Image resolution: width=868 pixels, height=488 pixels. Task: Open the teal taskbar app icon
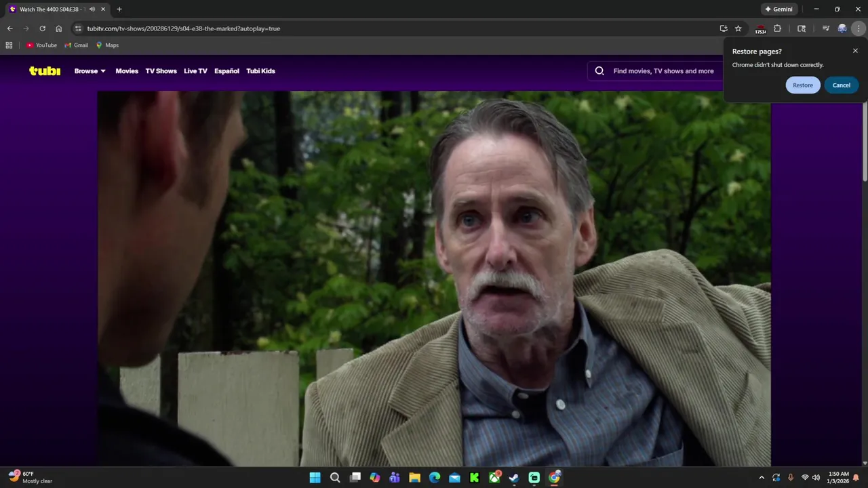click(x=534, y=477)
